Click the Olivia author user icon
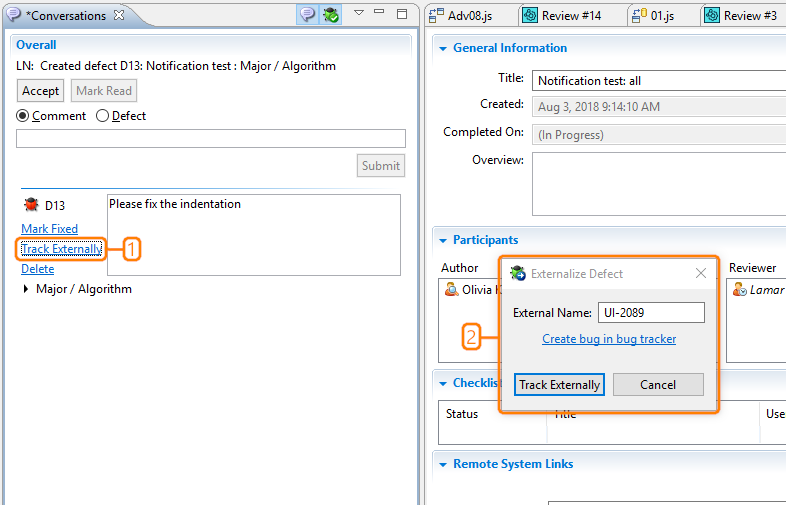The width and height of the screenshot is (786, 505). 451,289
